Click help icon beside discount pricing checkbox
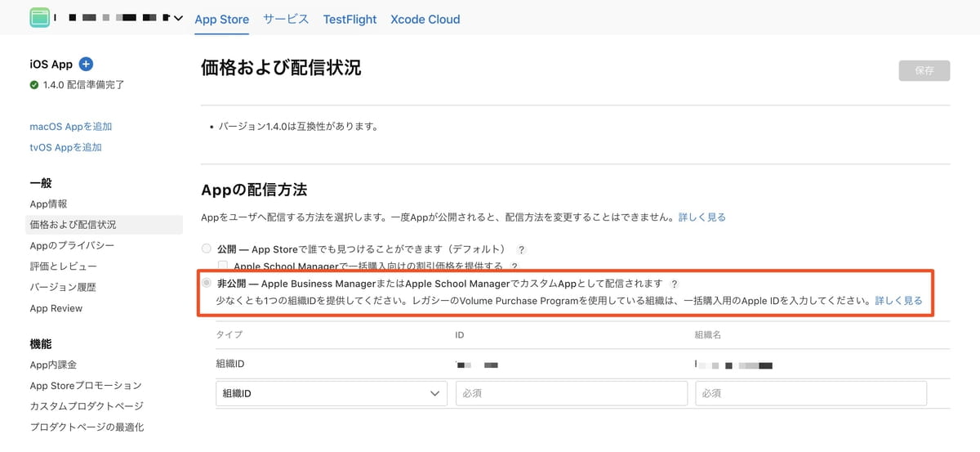 click(x=514, y=266)
